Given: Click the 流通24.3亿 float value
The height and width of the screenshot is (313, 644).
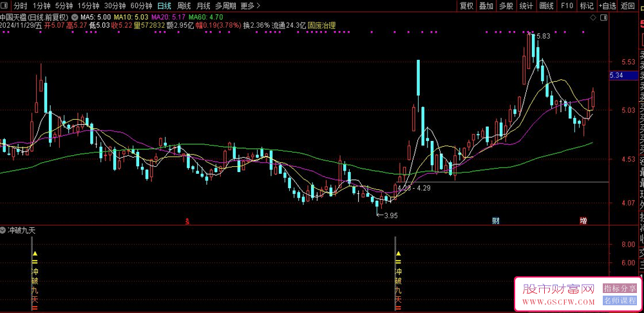Looking at the screenshot, I should (x=289, y=26).
